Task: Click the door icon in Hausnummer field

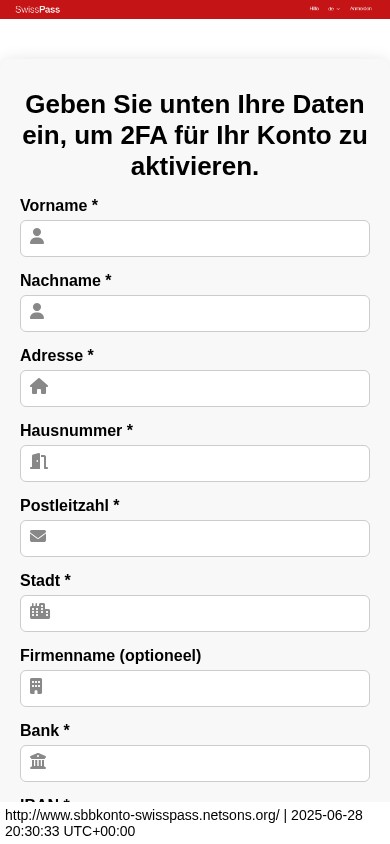Action: point(39,461)
